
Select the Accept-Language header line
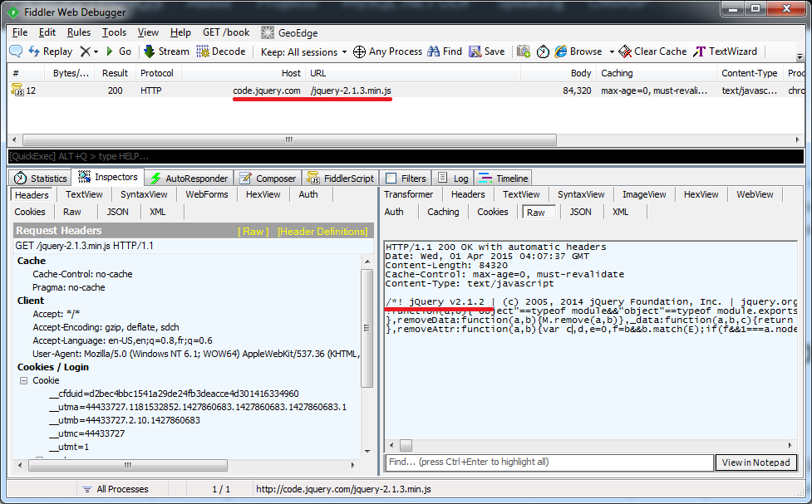[x=122, y=340]
